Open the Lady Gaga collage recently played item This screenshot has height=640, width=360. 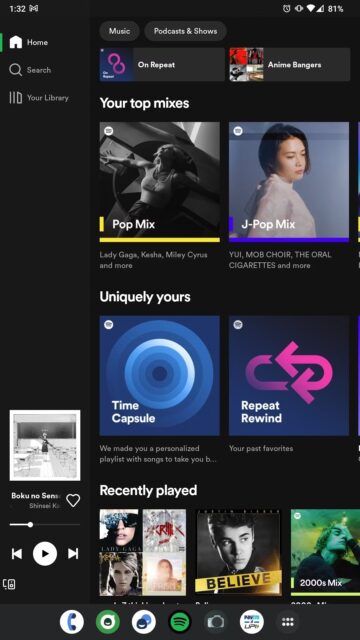[x=143, y=552]
